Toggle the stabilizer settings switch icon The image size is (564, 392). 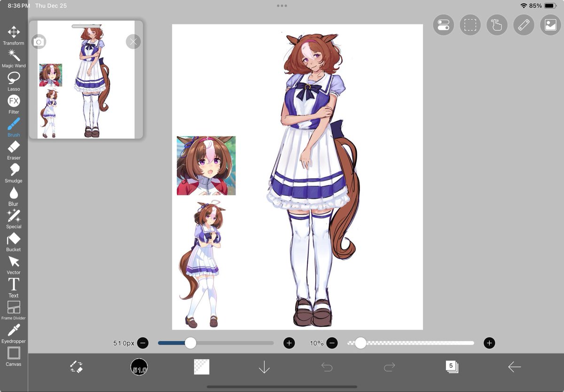[x=443, y=25]
